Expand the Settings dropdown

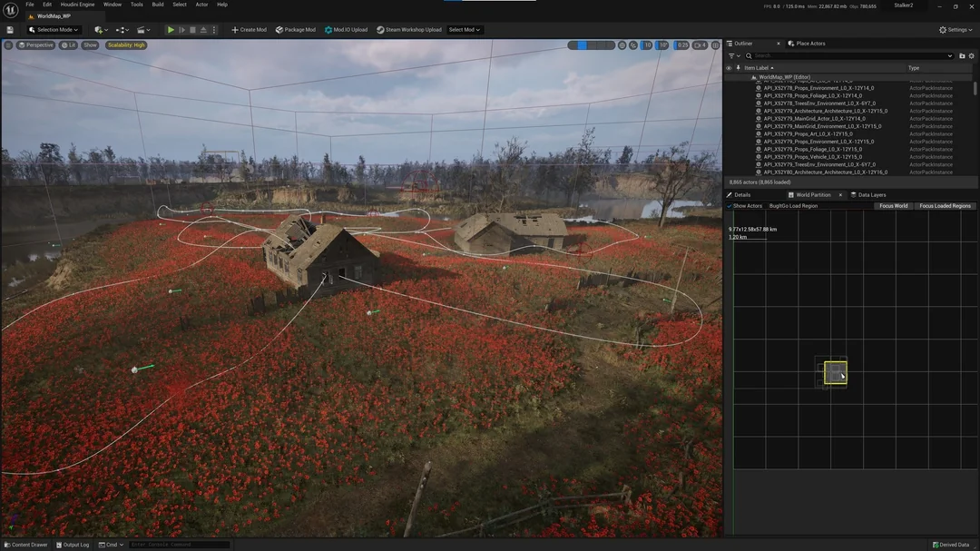pos(955,30)
